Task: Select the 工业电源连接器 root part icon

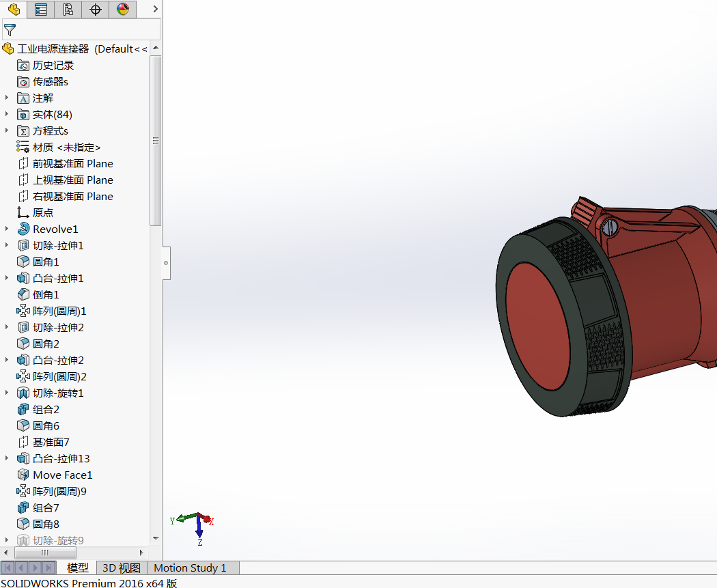Action: coord(8,48)
